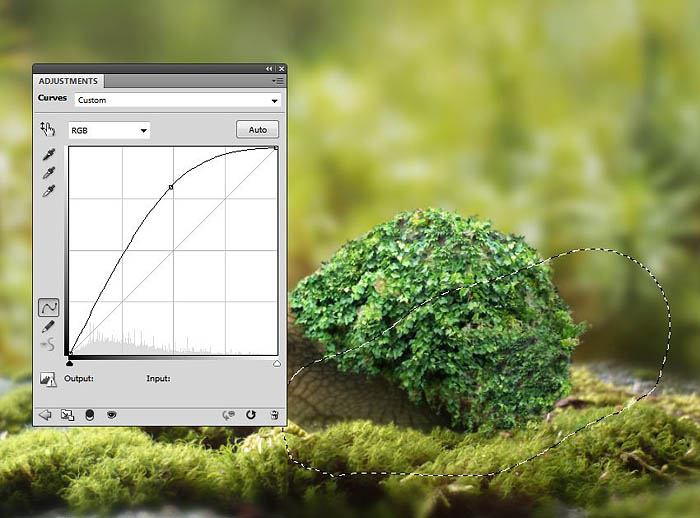The width and height of the screenshot is (700, 518).
Task: Pick the black point eyedropper
Action: pyautogui.click(x=48, y=154)
